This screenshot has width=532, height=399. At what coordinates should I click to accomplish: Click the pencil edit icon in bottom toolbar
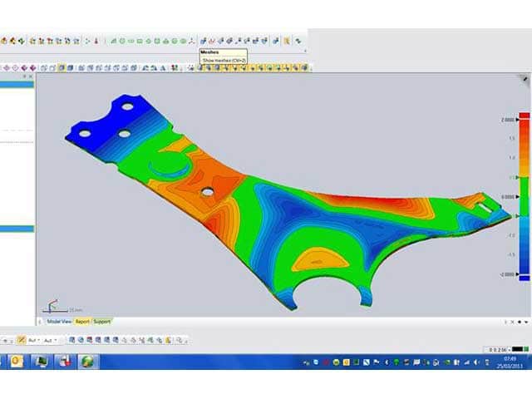pyautogui.click(x=20, y=340)
